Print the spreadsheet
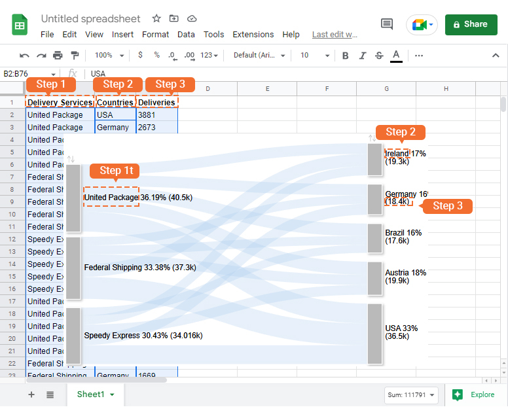 coord(58,56)
